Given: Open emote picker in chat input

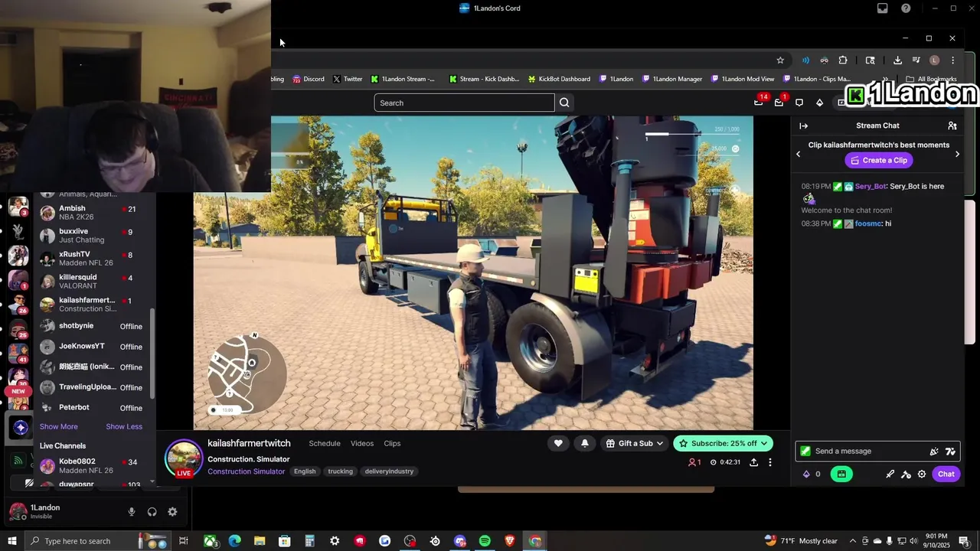Looking at the screenshot, I should click(x=950, y=452).
